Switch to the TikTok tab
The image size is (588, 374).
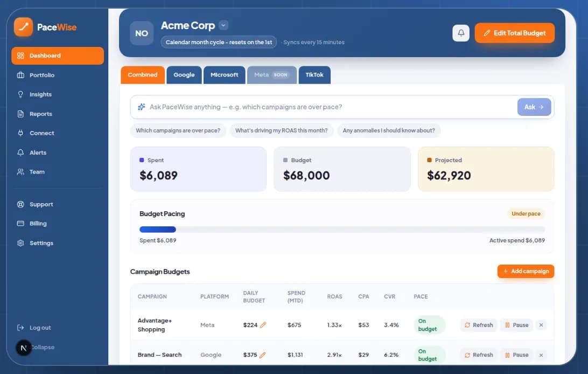tap(314, 75)
